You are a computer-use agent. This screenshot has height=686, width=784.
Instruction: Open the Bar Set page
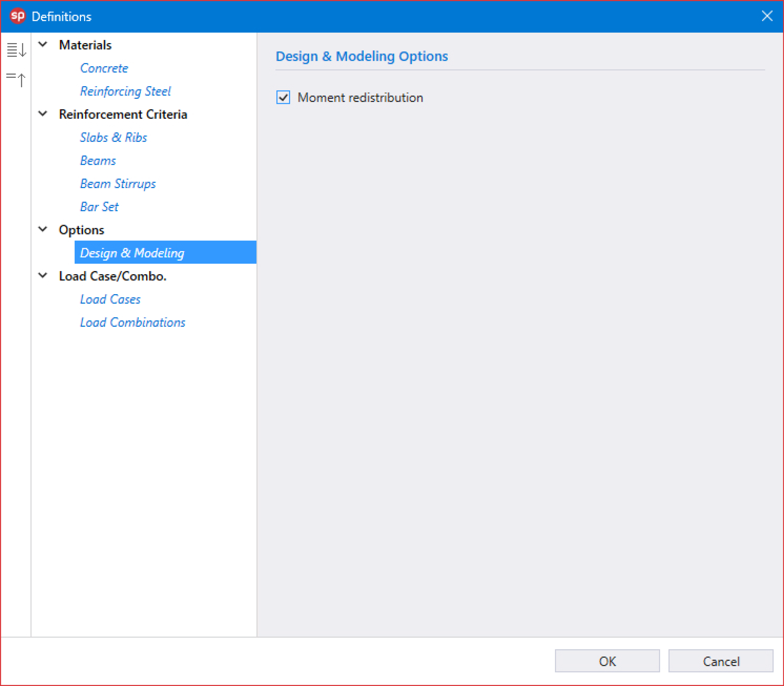click(x=99, y=207)
